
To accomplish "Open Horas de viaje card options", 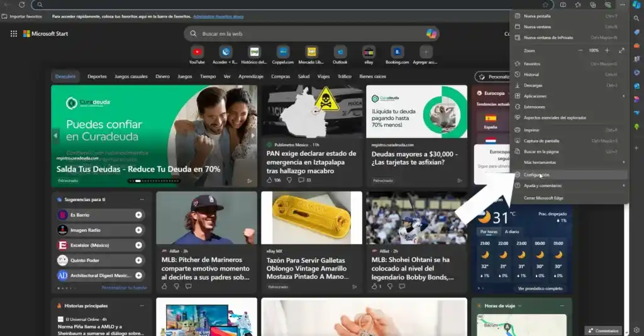I will click(562, 306).
